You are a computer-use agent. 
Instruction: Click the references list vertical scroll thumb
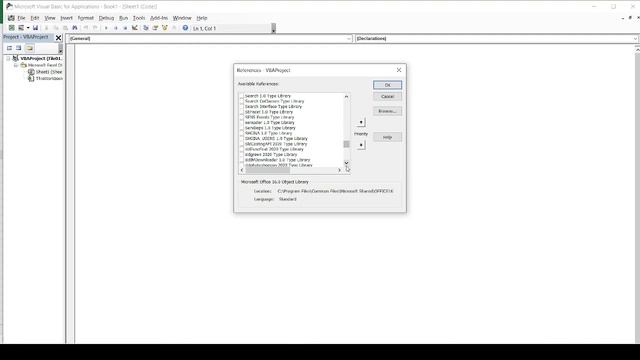pos(347,144)
